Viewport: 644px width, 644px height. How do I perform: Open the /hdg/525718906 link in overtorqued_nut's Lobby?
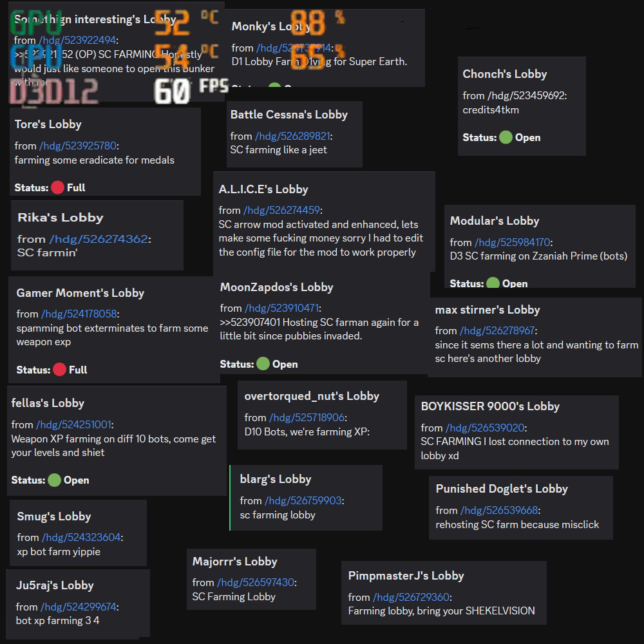coord(307,418)
